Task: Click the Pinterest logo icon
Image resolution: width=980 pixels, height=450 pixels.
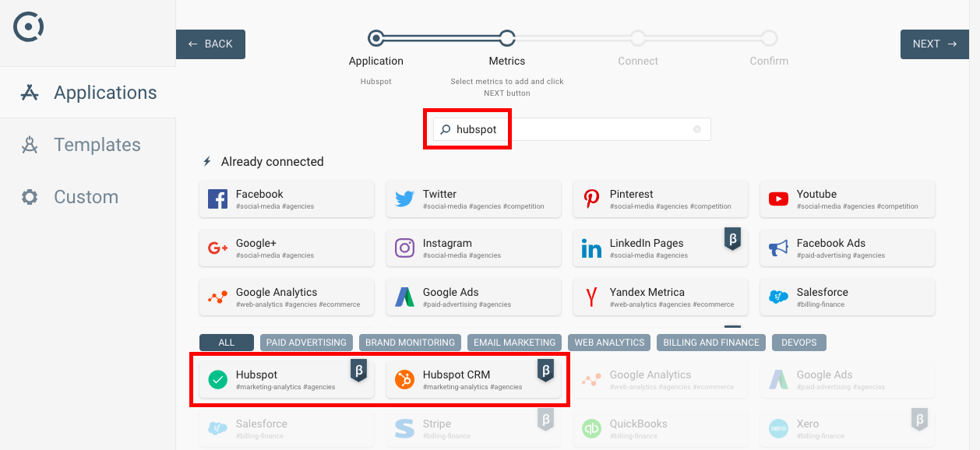Action: click(591, 199)
